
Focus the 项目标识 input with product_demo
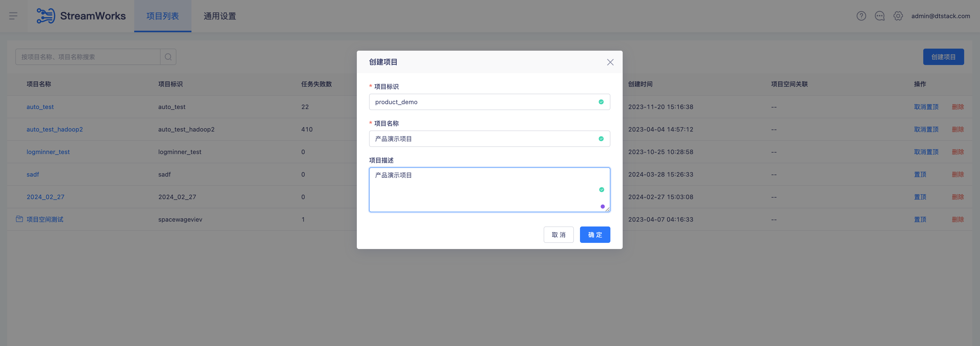pos(489,102)
